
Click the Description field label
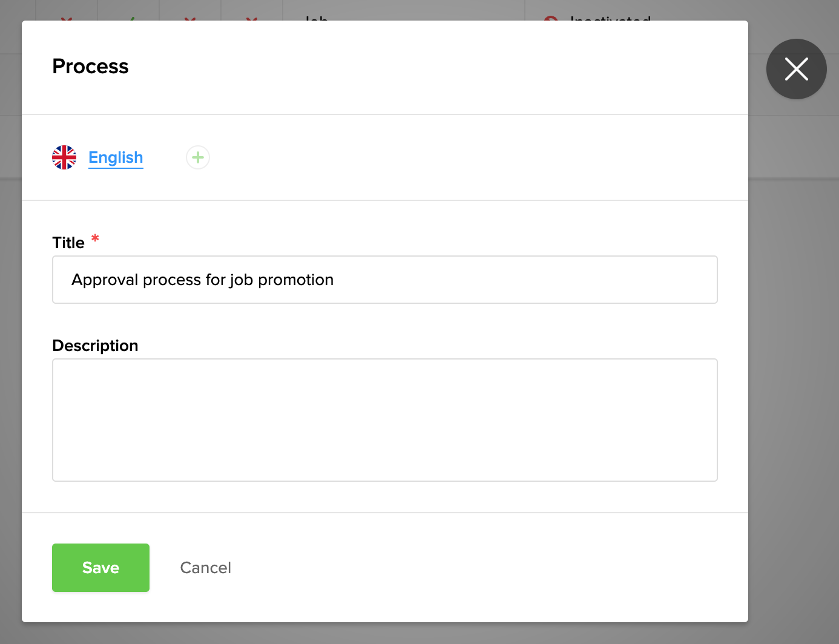[95, 346]
